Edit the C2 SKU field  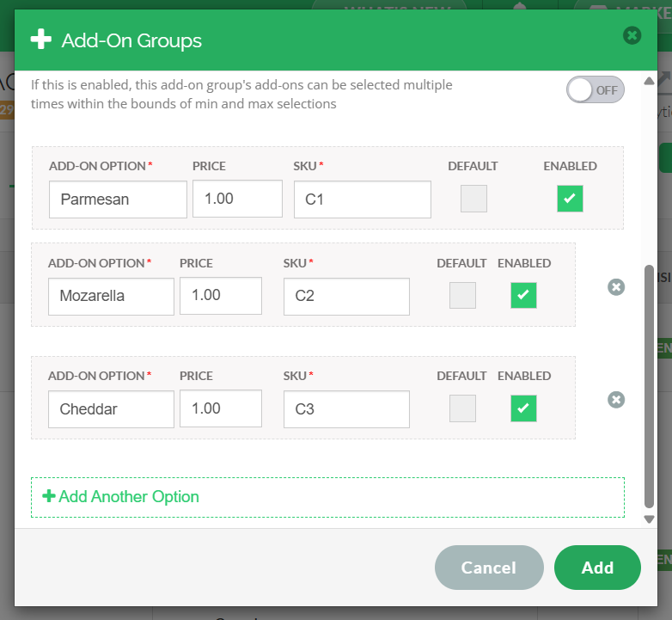[x=346, y=297]
